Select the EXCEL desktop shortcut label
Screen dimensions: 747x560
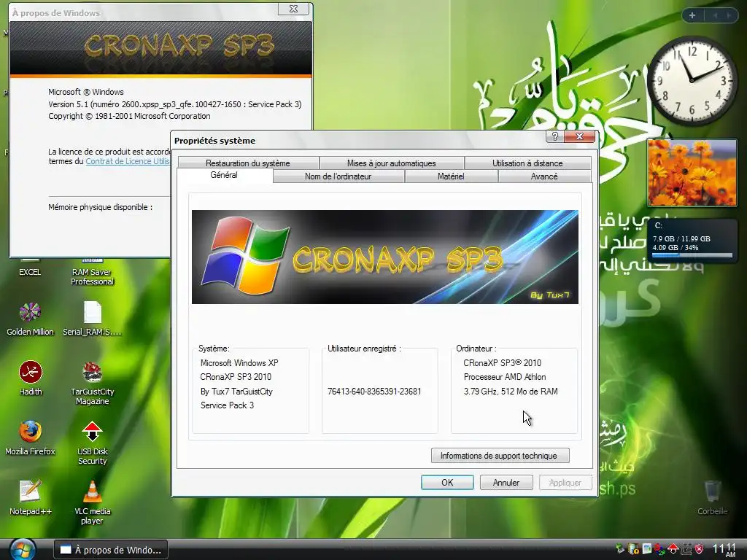tap(29, 273)
